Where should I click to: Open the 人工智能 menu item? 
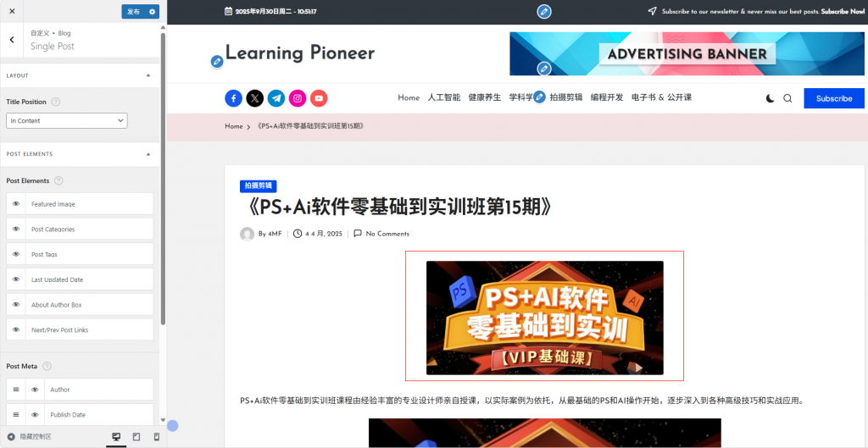click(444, 97)
